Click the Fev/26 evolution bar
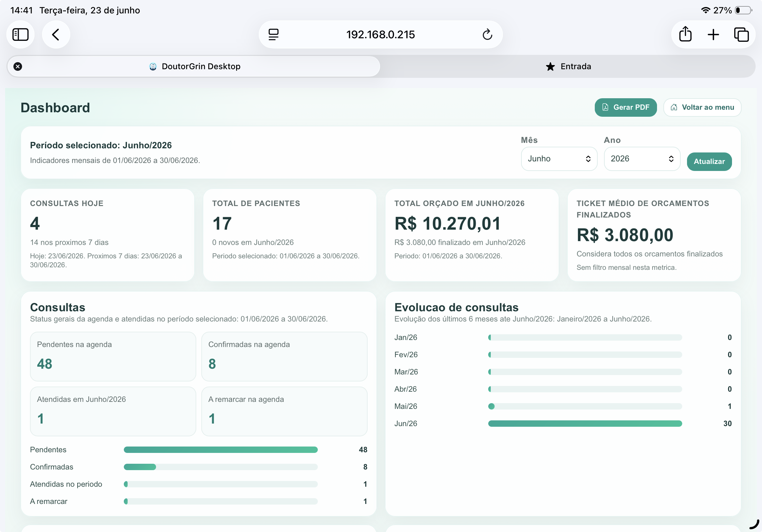The height and width of the screenshot is (532, 762). coord(585,355)
